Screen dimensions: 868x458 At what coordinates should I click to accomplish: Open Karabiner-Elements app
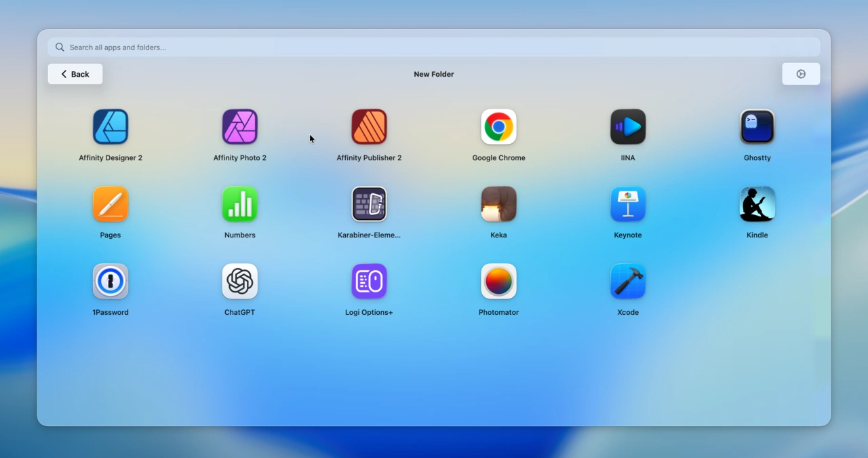(x=369, y=204)
